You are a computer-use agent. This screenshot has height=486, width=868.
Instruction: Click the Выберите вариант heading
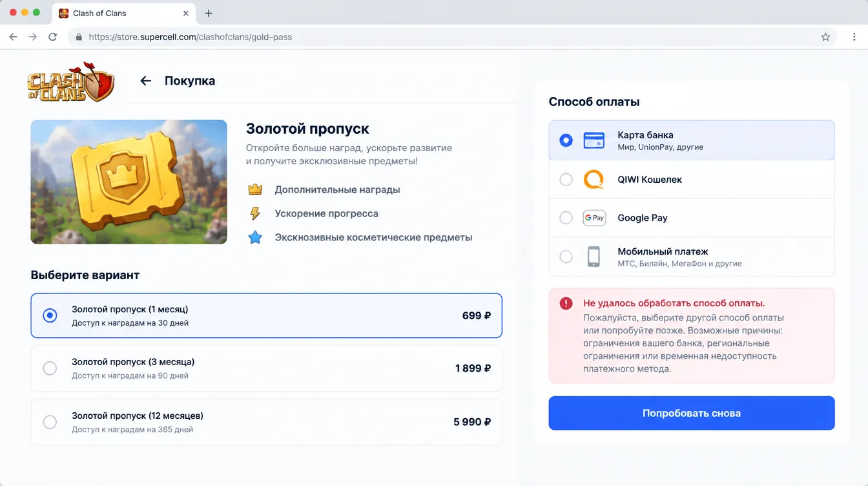coord(85,275)
